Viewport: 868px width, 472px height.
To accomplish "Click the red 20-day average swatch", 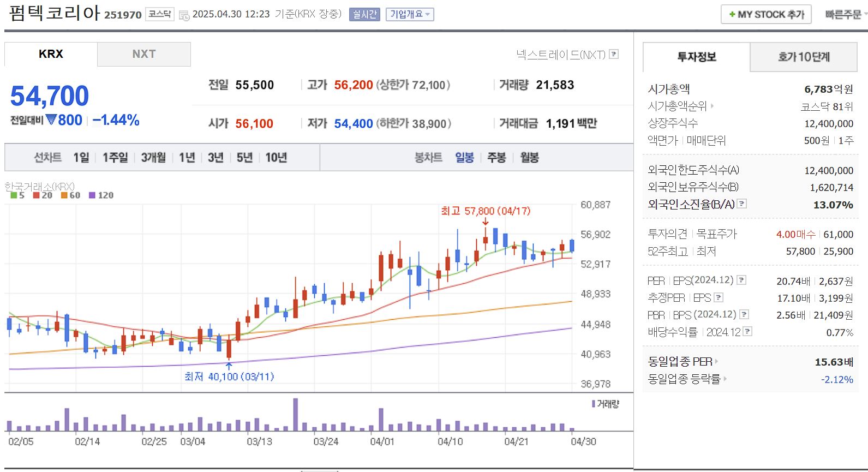I will 36,195.
